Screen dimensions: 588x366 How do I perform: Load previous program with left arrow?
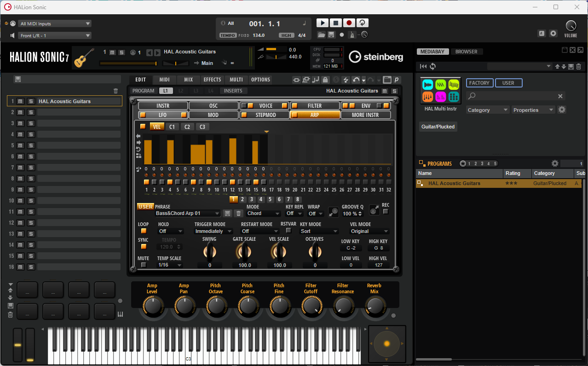click(x=149, y=52)
